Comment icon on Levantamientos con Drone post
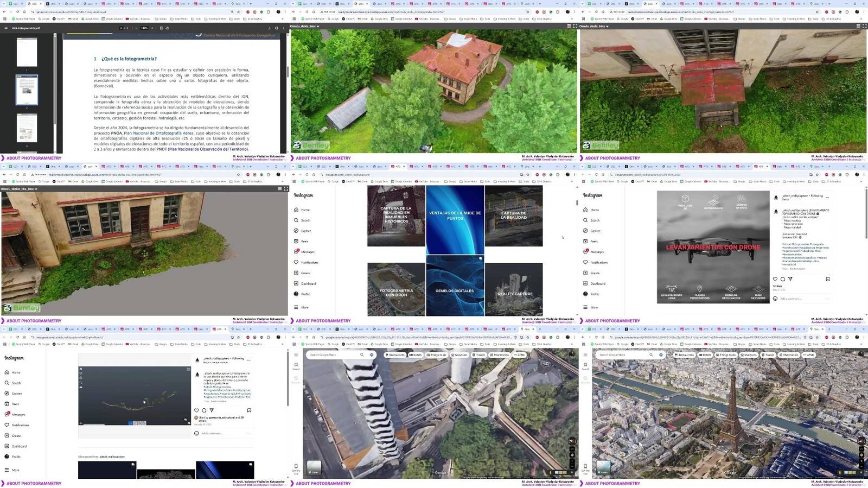This screenshot has width=868, height=488. click(783, 279)
